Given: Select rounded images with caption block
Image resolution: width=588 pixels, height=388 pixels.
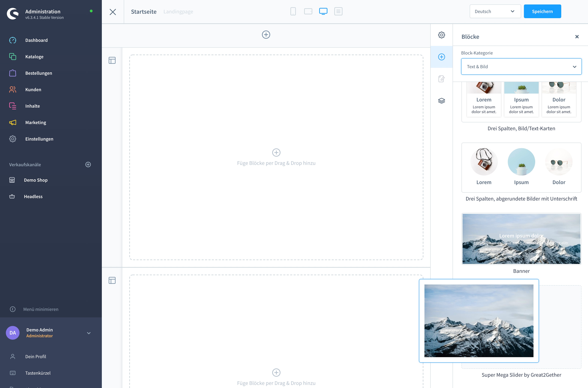Looking at the screenshot, I should (521, 168).
